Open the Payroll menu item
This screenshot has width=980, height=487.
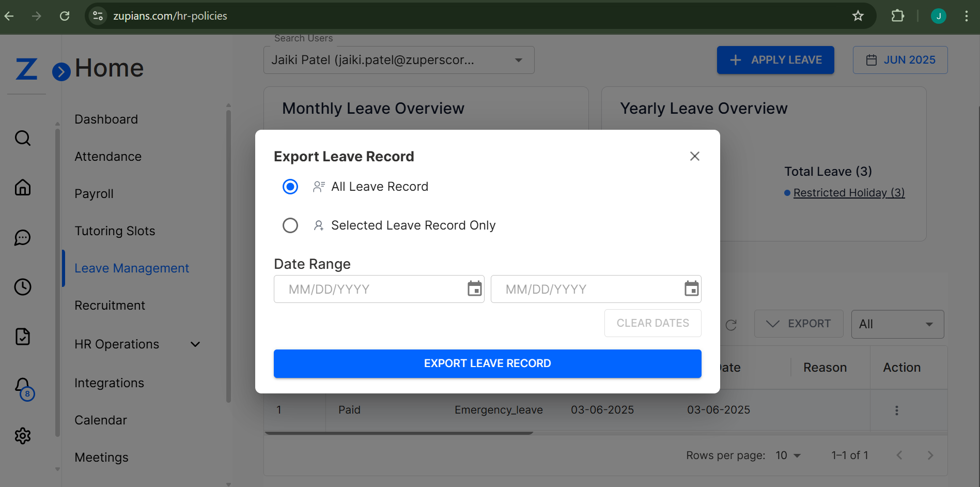(x=94, y=193)
